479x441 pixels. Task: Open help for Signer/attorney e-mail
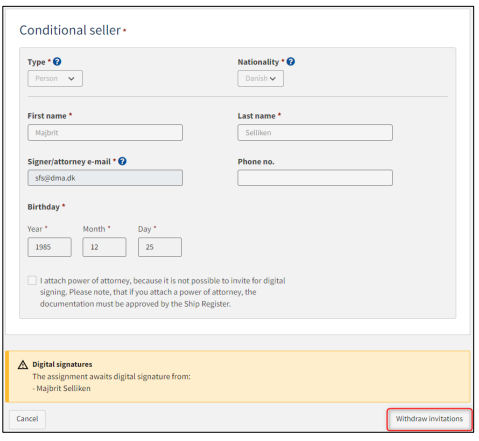pos(122,161)
